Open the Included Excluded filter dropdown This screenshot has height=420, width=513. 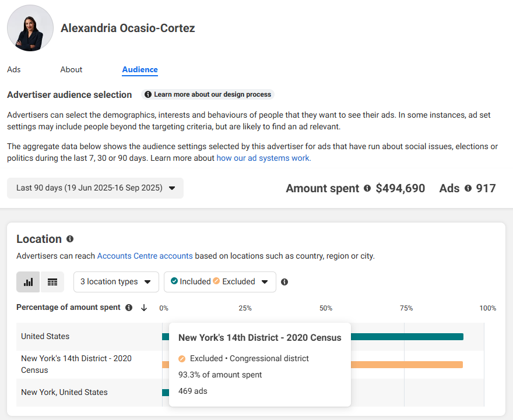(219, 282)
